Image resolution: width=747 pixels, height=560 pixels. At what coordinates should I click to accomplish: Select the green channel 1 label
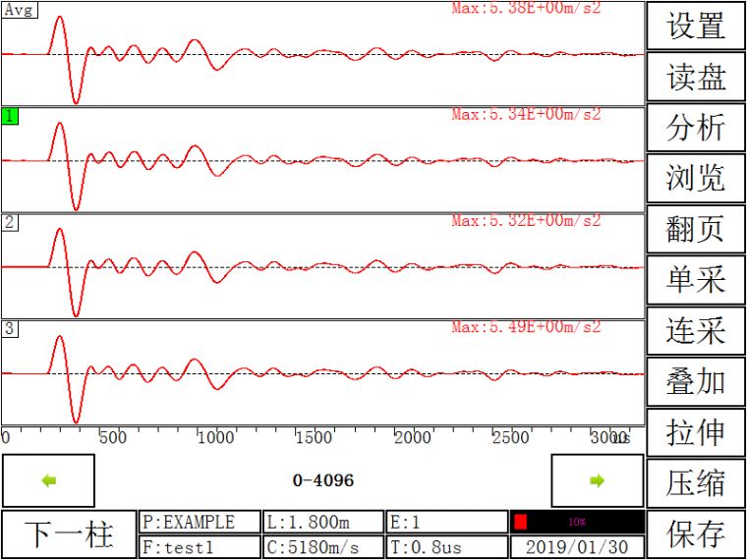(x=10, y=116)
